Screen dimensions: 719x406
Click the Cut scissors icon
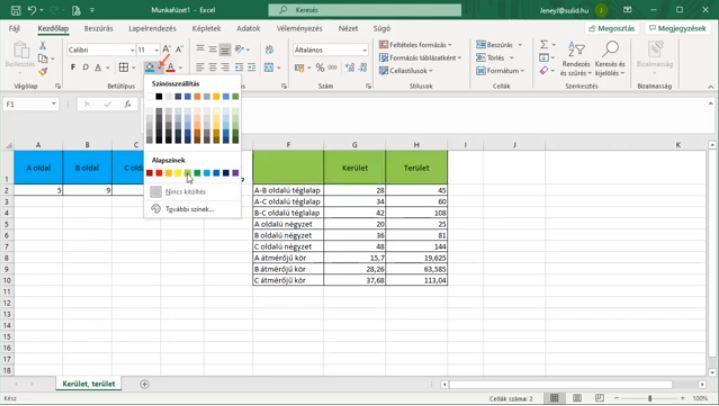click(43, 45)
